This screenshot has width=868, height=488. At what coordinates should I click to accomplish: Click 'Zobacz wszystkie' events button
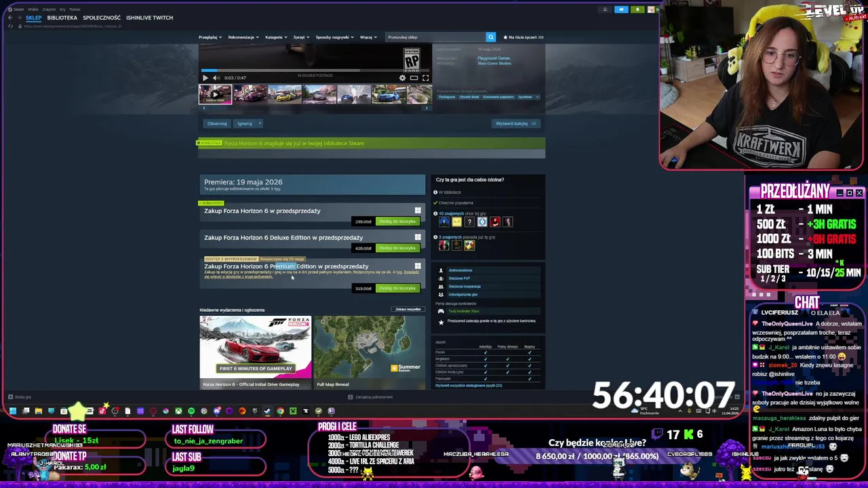click(x=408, y=310)
